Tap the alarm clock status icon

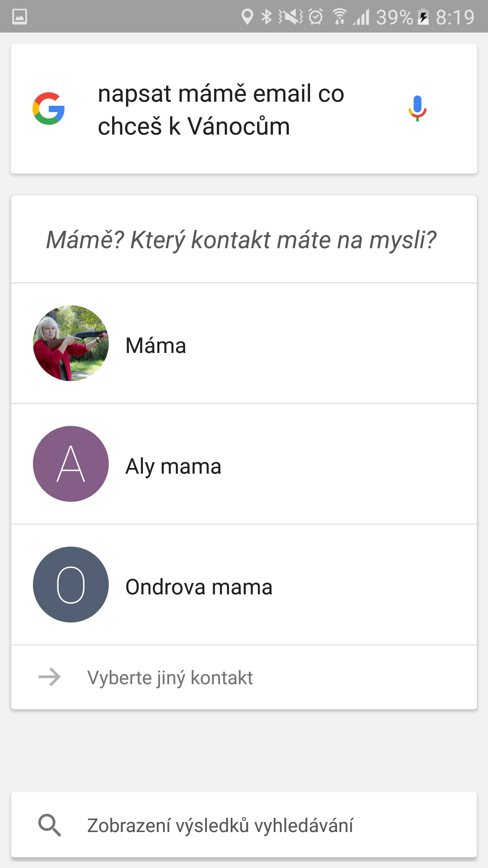[316, 17]
